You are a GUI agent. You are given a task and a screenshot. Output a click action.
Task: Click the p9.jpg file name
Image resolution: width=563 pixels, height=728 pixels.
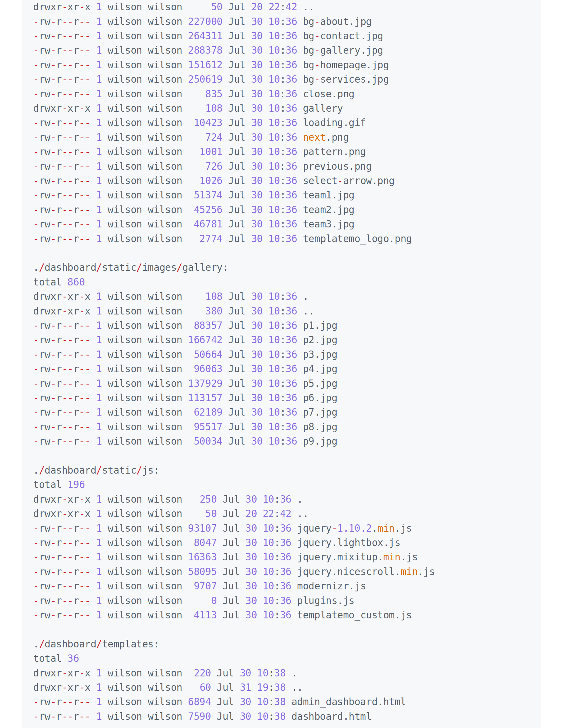click(320, 441)
